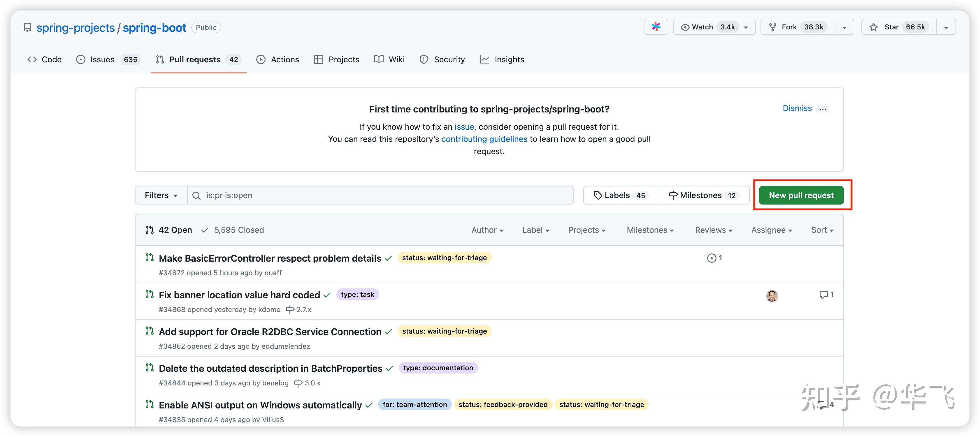Open the Sort dropdown
Image resolution: width=980 pixels, height=437 pixels.
pos(822,230)
